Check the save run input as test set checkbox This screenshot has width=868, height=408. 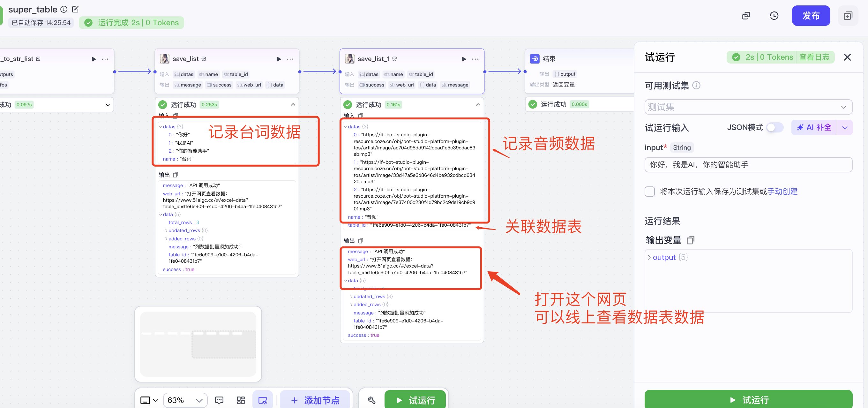pos(649,192)
